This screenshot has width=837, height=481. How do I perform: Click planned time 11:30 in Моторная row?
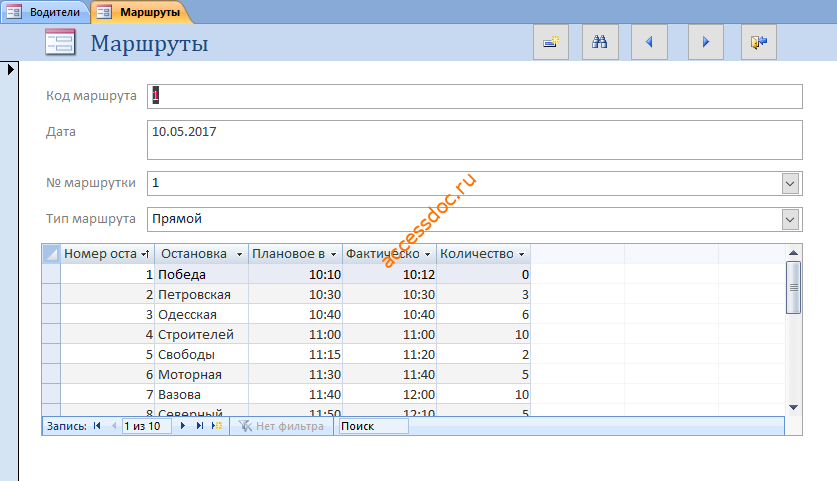click(295, 375)
